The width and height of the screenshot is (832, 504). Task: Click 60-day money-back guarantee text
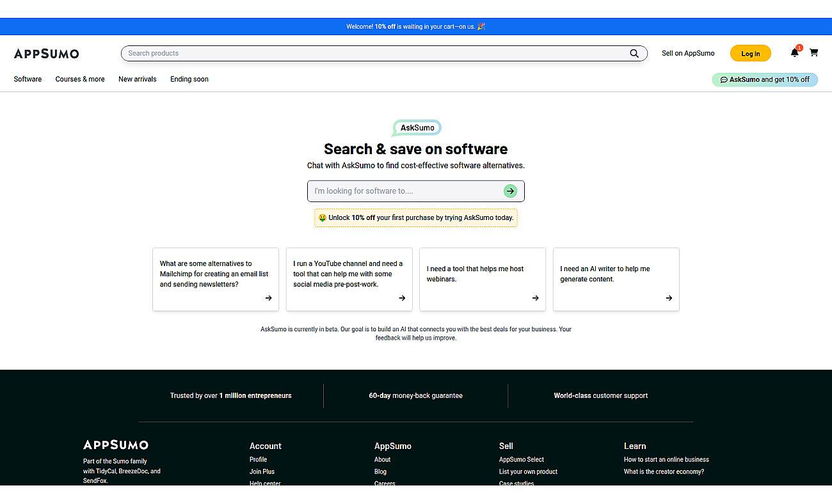tap(416, 396)
